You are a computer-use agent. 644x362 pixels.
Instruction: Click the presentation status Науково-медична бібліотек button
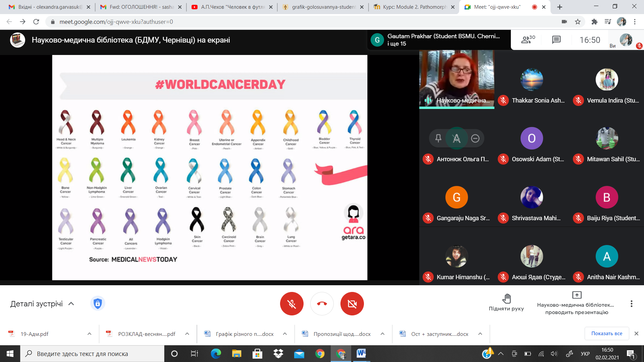(x=576, y=304)
